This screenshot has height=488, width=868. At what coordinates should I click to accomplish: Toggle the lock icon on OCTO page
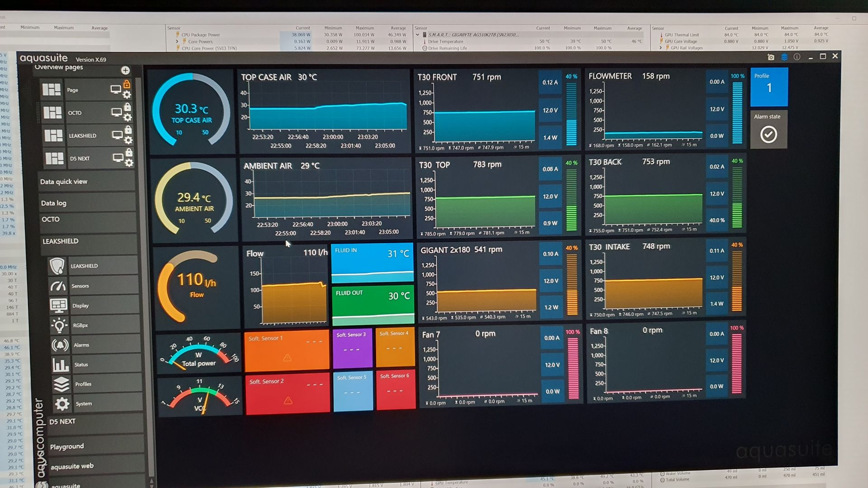pos(127,107)
